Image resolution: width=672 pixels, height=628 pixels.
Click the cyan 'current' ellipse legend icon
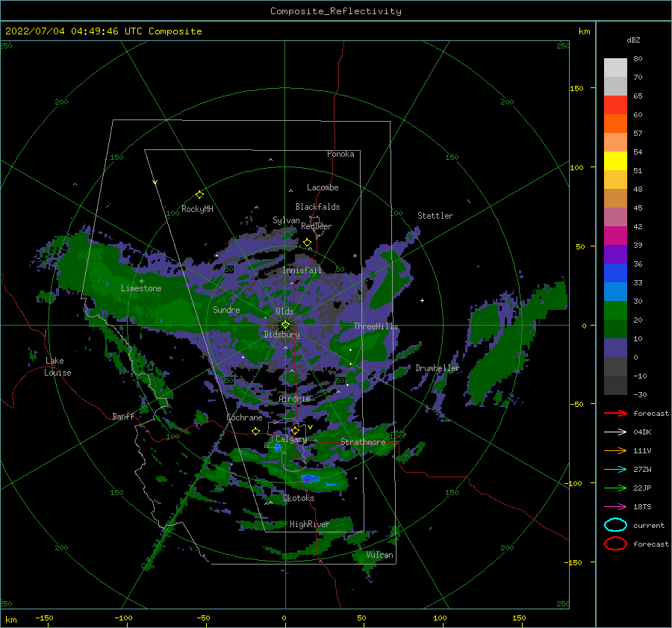615,525
